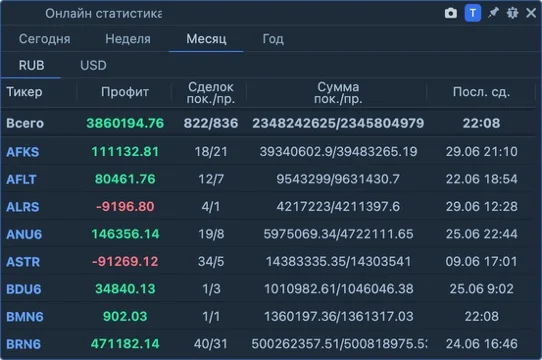Viewport: 542px width, 360px height.
Task: Take a snapshot with the camera icon
Action: click(450, 13)
